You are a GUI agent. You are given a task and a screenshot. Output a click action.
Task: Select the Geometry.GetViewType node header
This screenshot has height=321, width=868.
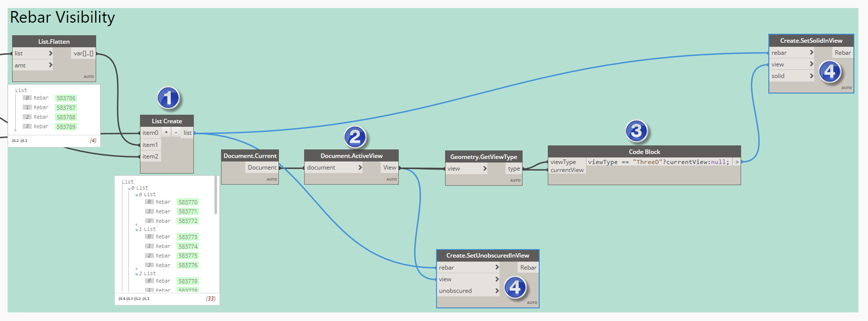pyautogui.click(x=483, y=156)
